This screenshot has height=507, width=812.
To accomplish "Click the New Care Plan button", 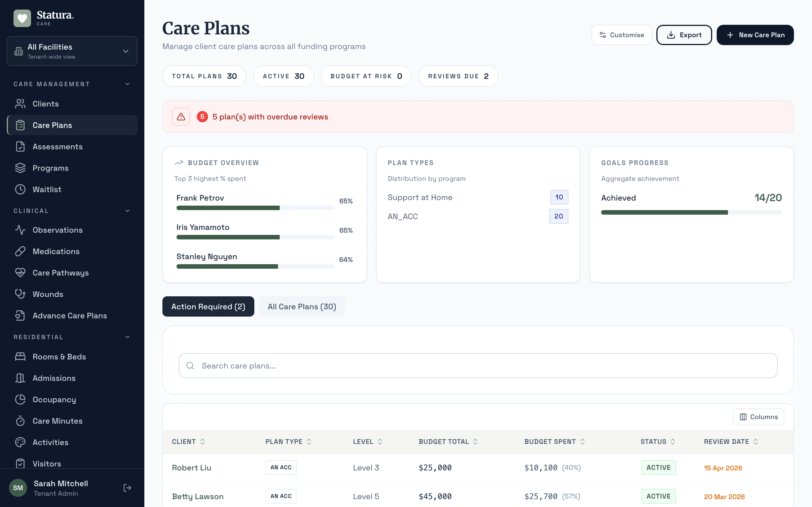I will click(x=755, y=35).
